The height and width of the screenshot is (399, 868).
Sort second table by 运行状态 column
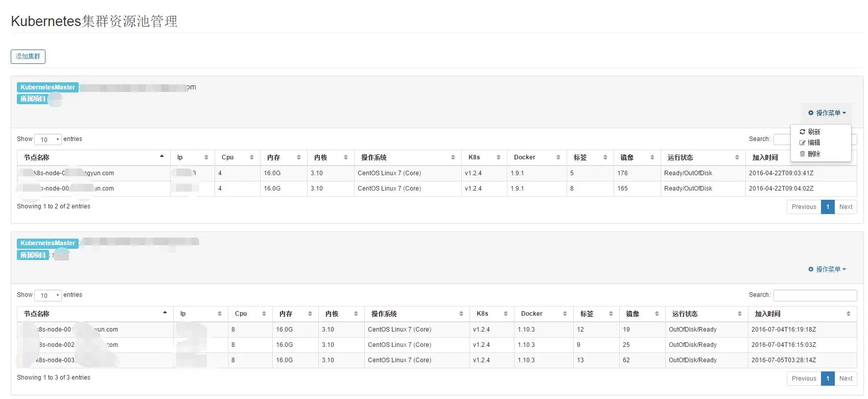[707, 314]
